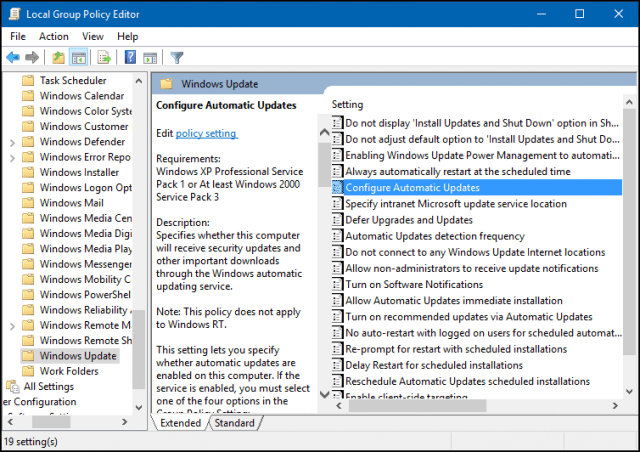640x452 pixels.
Task: Click the Export List toolbar icon
Action: click(104, 58)
